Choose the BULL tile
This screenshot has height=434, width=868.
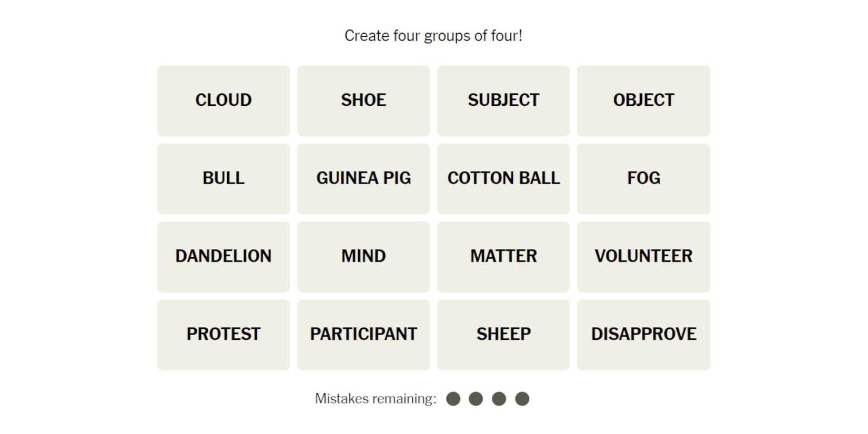pyautogui.click(x=223, y=178)
